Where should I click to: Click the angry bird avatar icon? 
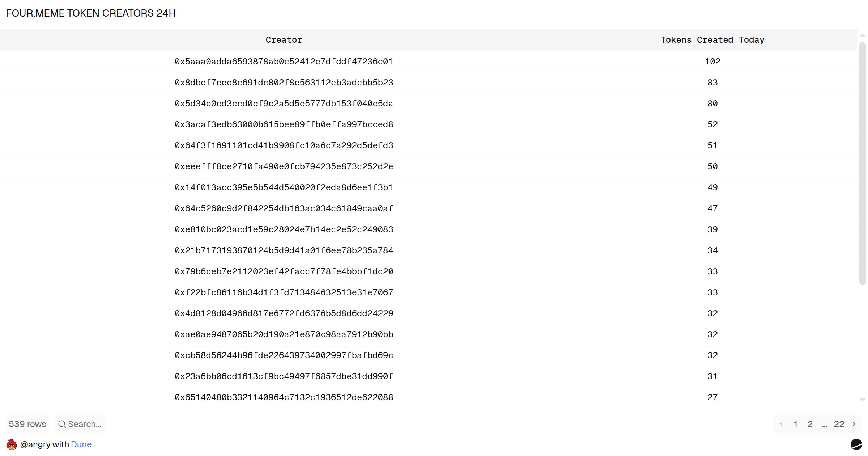coord(12,444)
